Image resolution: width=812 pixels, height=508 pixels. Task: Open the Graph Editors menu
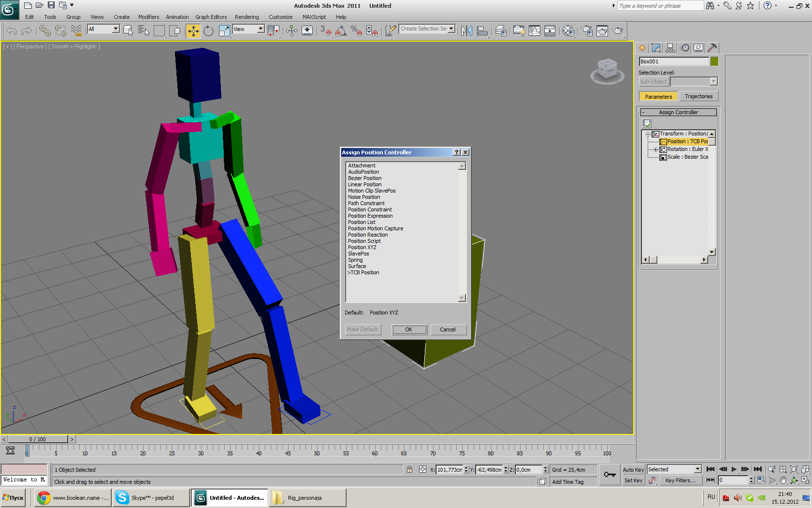[211, 17]
